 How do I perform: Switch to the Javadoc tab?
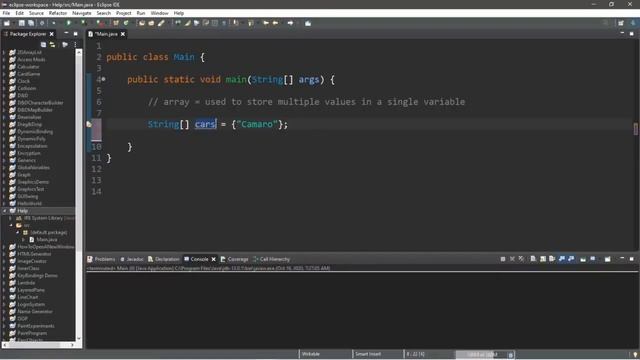click(x=132, y=259)
